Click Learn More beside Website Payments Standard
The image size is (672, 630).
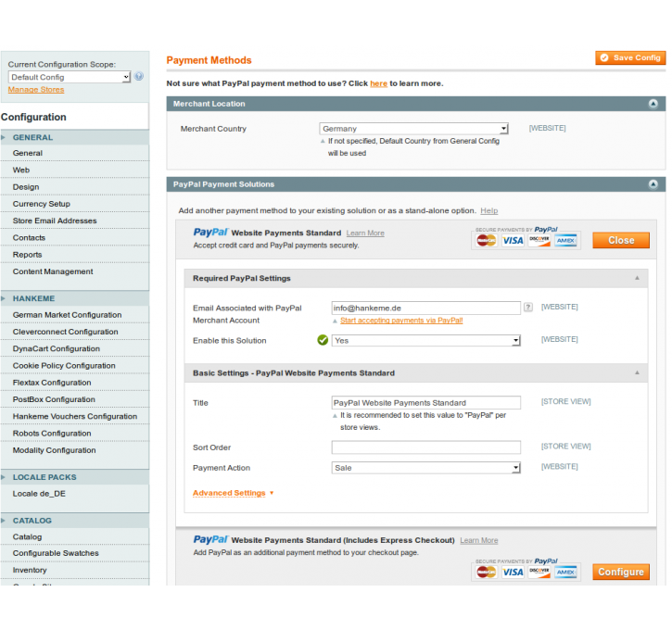[365, 233]
